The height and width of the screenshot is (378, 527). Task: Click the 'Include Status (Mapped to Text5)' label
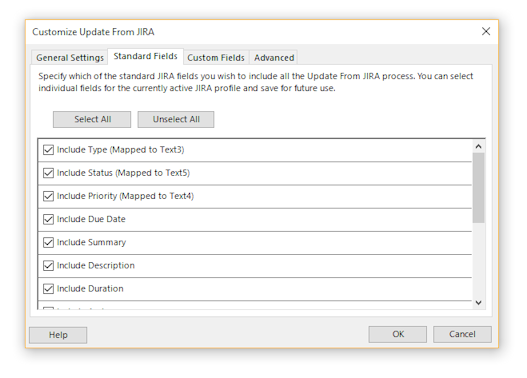(123, 173)
